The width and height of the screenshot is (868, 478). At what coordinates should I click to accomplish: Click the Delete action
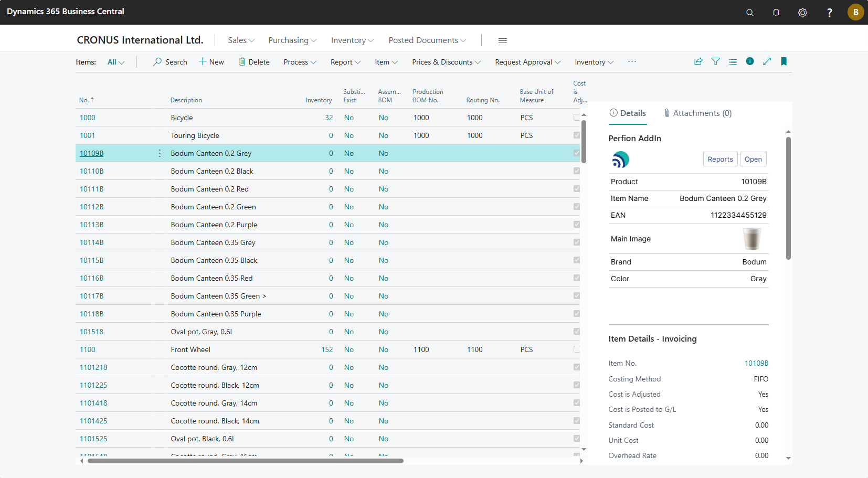click(254, 62)
